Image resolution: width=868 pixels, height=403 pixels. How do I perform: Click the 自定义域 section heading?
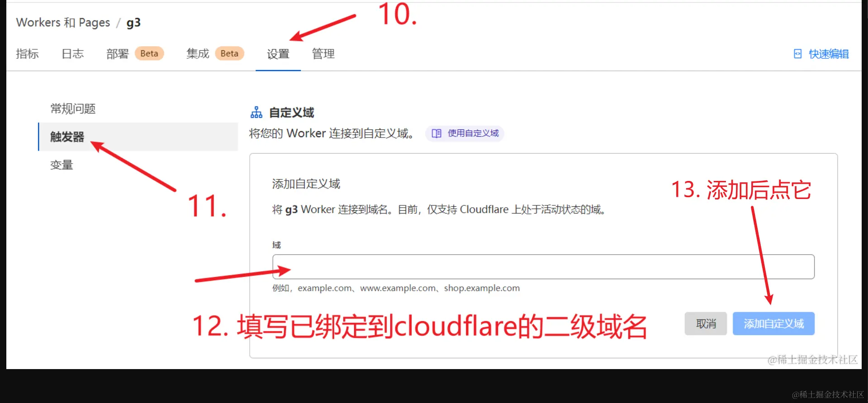(x=291, y=113)
